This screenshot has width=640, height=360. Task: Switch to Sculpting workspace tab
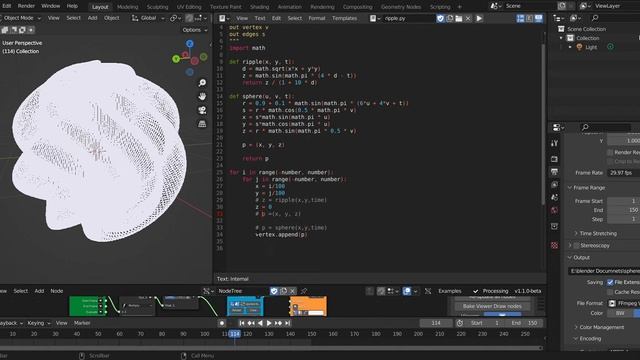[x=157, y=7]
